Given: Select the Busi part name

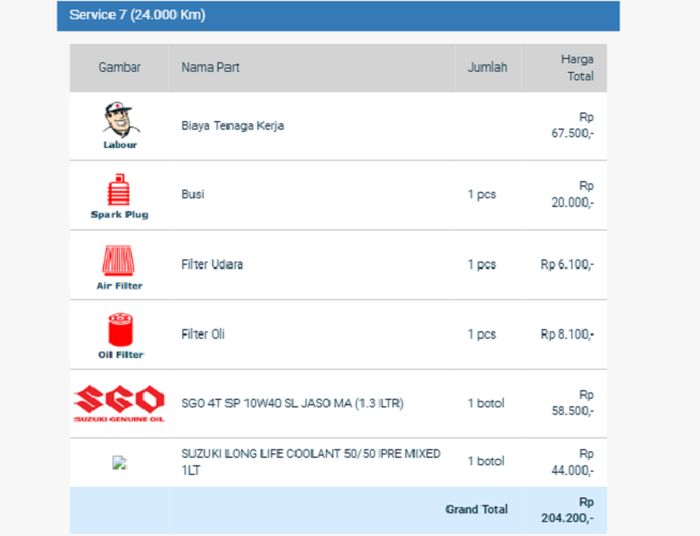Looking at the screenshot, I should click(192, 194).
